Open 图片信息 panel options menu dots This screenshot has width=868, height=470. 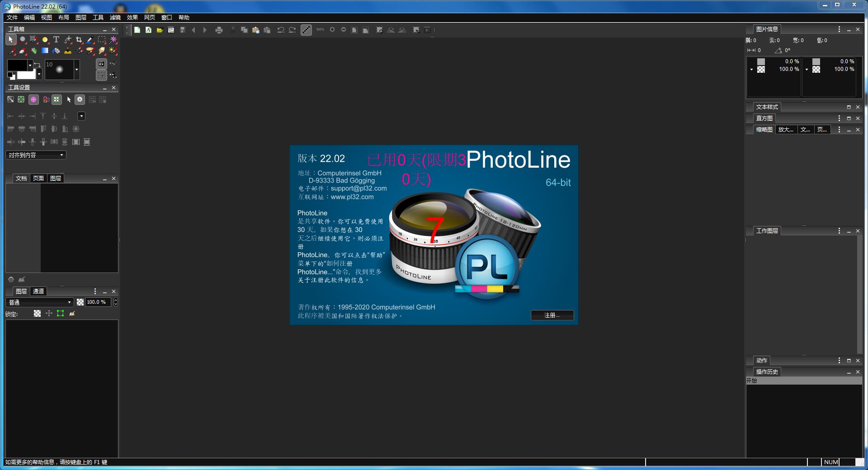[x=840, y=29]
